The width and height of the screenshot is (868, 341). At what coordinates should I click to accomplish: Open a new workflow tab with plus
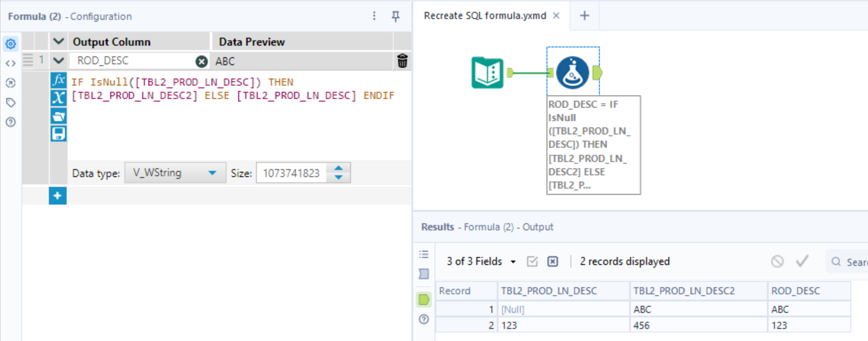coord(584,16)
